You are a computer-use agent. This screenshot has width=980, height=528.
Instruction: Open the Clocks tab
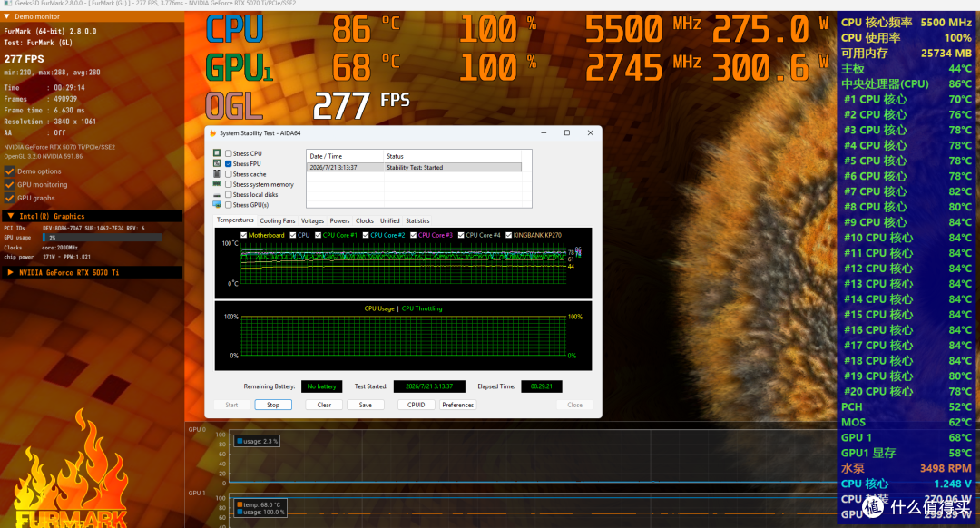point(365,220)
